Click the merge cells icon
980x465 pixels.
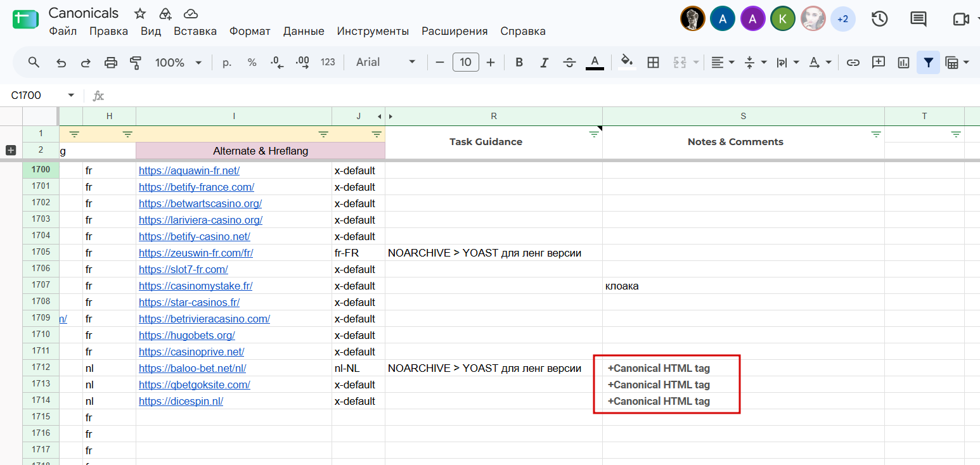(x=680, y=62)
